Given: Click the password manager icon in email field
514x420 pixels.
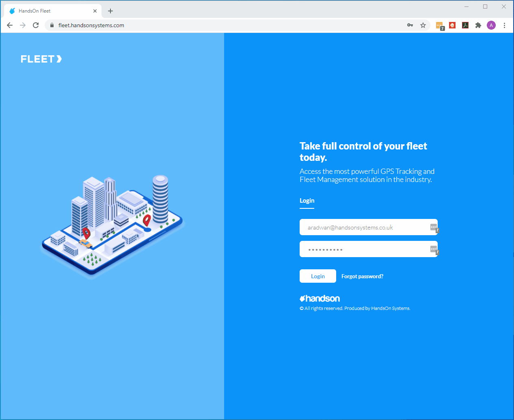Looking at the screenshot, I should (434, 228).
